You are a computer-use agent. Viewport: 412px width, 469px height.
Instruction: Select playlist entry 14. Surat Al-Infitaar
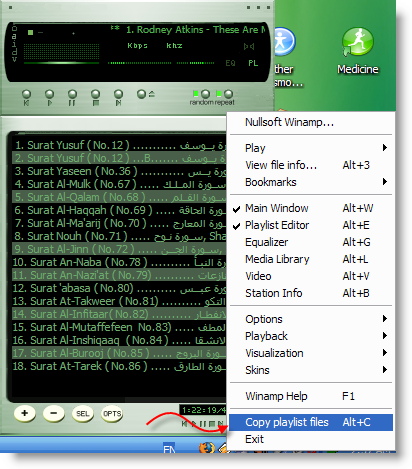[119, 314]
